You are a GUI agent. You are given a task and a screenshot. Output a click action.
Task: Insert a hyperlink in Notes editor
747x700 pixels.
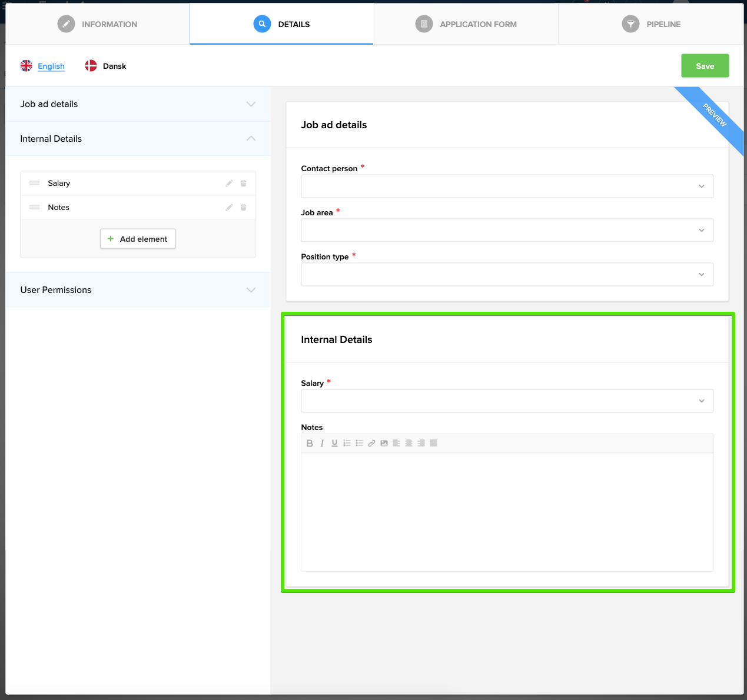coord(371,444)
